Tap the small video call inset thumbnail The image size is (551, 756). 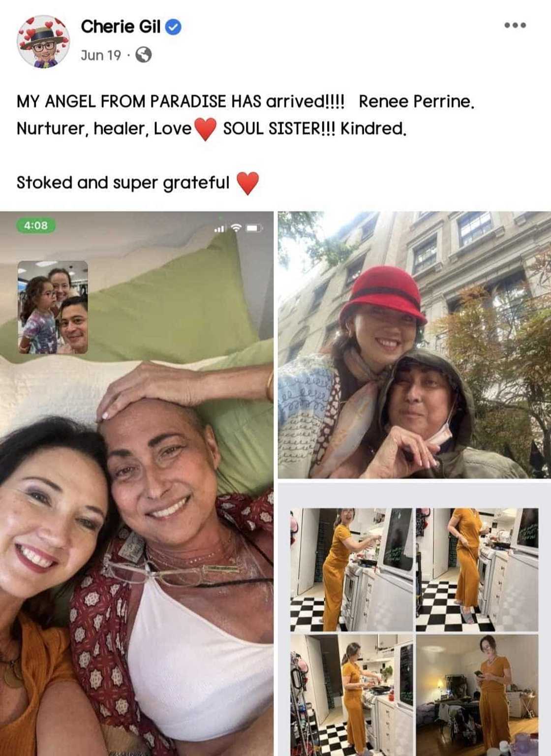click(x=53, y=307)
